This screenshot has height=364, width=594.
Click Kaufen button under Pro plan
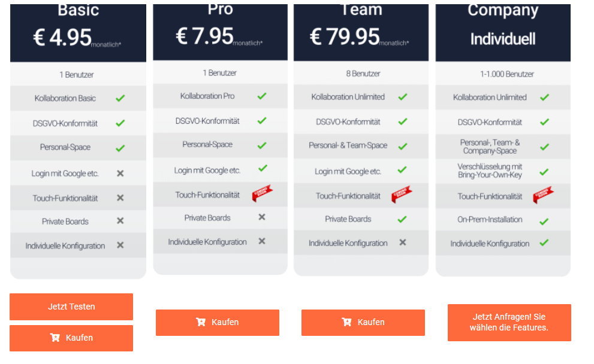(x=218, y=322)
